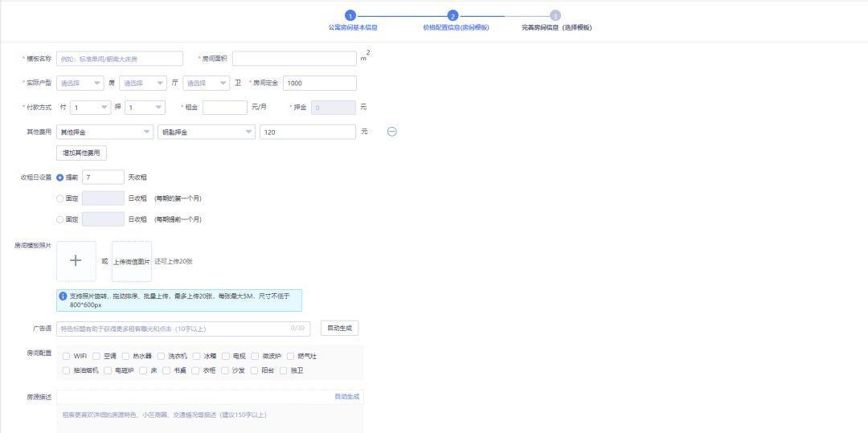Click the 房间模板照片 label
The height and width of the screenshot is (433, 868).
click(33, 245)
